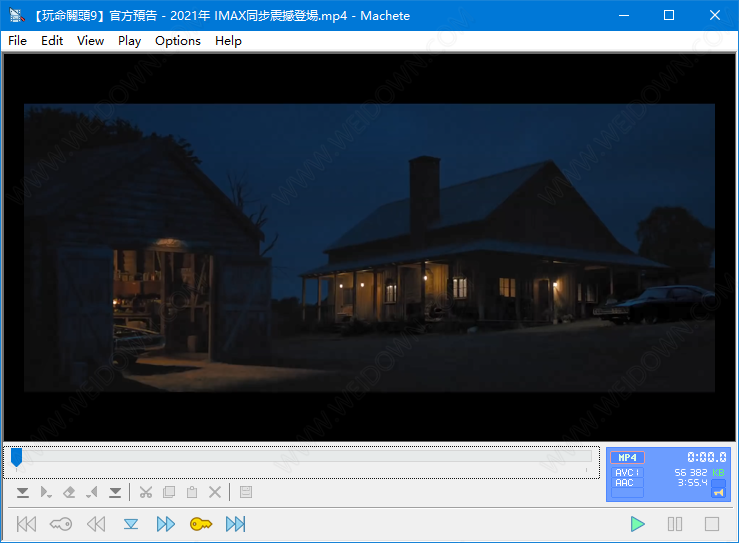Start playback with green Play button
The image size is (739, 543).
[638, 524]
